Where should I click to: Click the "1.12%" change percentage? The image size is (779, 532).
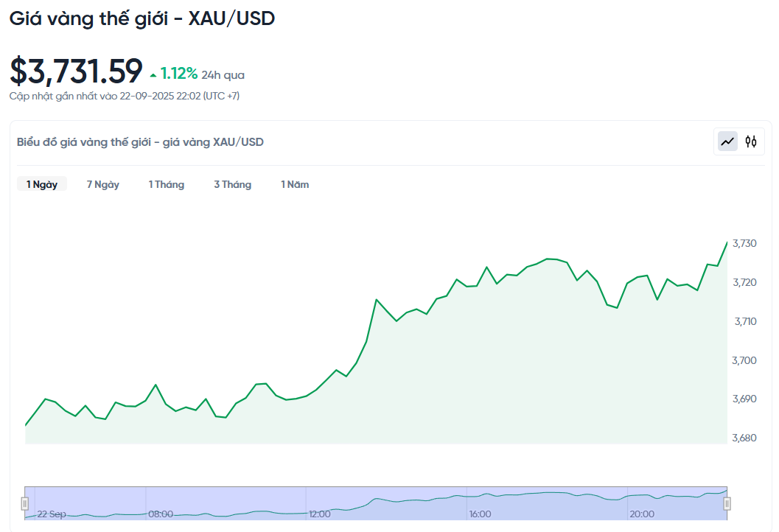coord(179,73)
